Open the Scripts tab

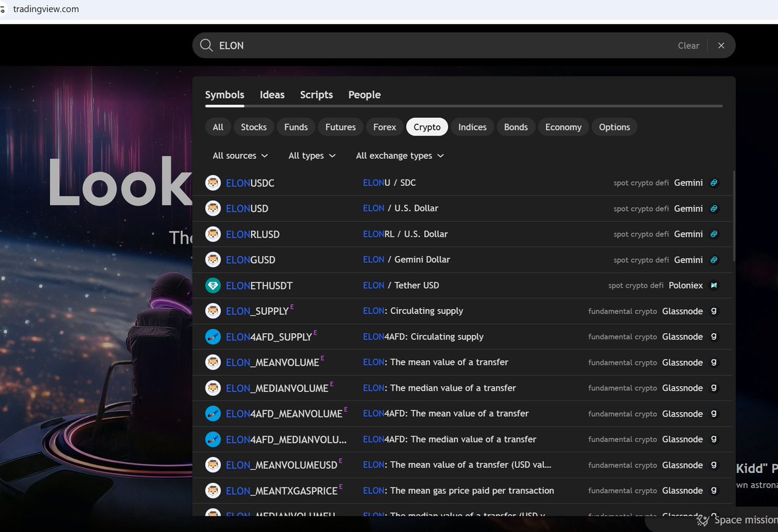coord(316,95)
